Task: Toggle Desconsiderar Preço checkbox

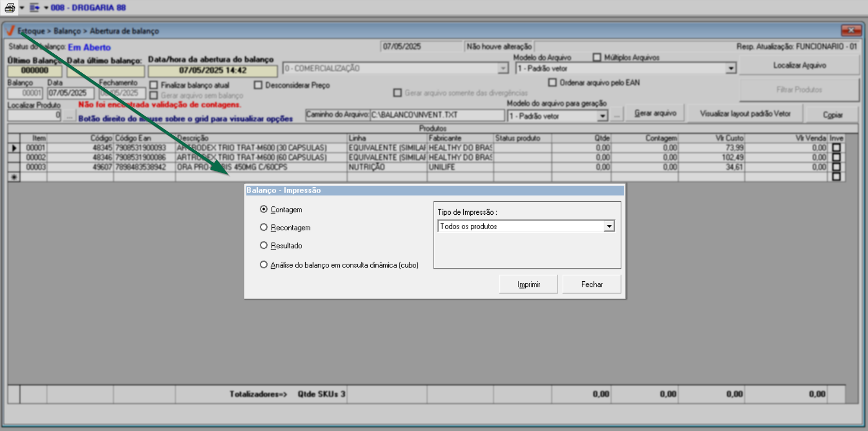Action: (x=258, y=85)
